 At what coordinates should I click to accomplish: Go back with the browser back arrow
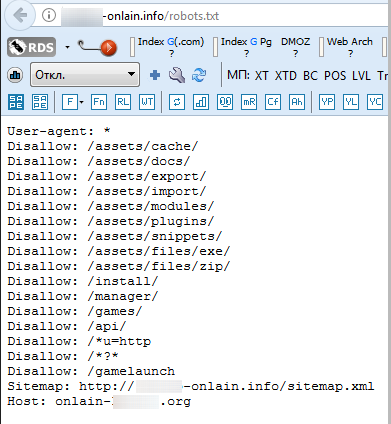[x=20, y=15]
